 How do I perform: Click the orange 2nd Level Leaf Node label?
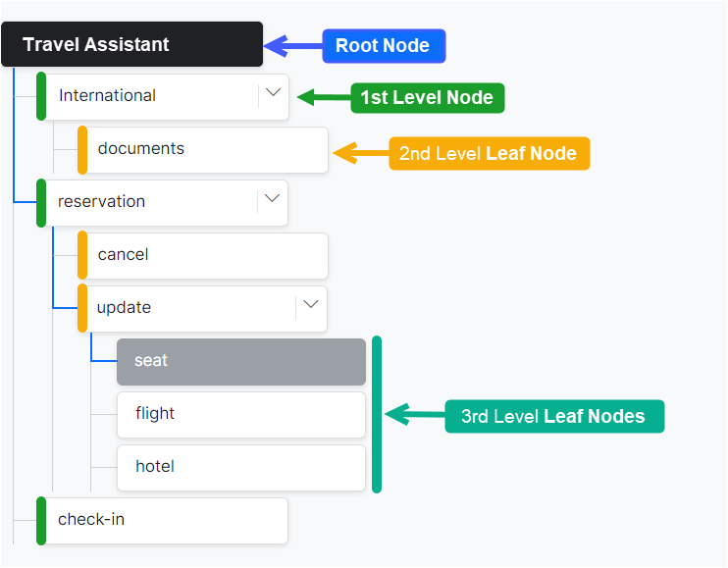488,153
